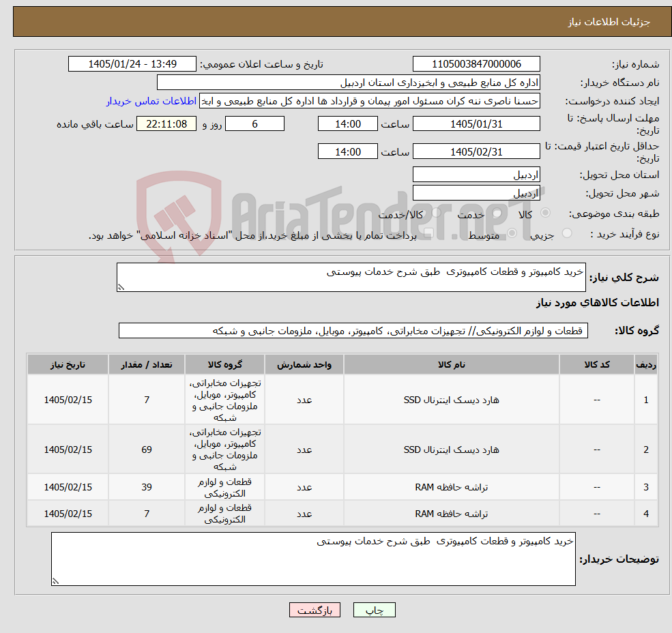Click the need number field 1105003847000006

pyautogui.click(x=476, y=64)
